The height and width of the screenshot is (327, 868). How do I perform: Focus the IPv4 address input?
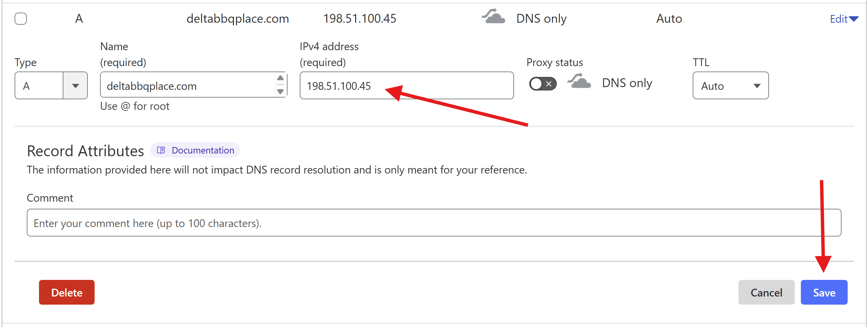[406, 86]
